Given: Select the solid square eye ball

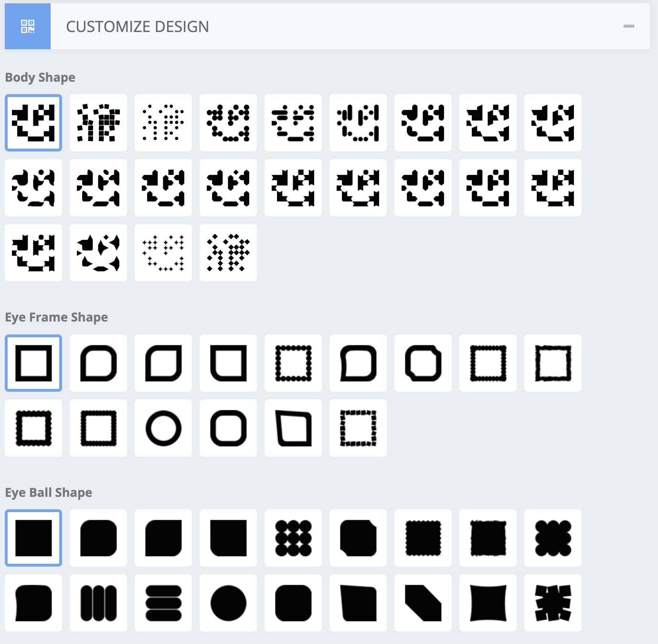Looking at the screenshot, I should tap(33, 538).
